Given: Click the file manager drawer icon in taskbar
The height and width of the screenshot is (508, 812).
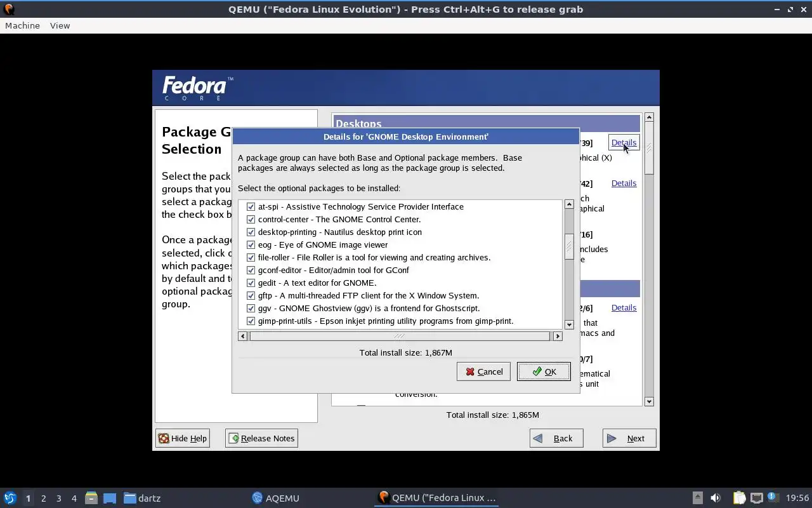Looking at the screenshot, I should point(91,498).
